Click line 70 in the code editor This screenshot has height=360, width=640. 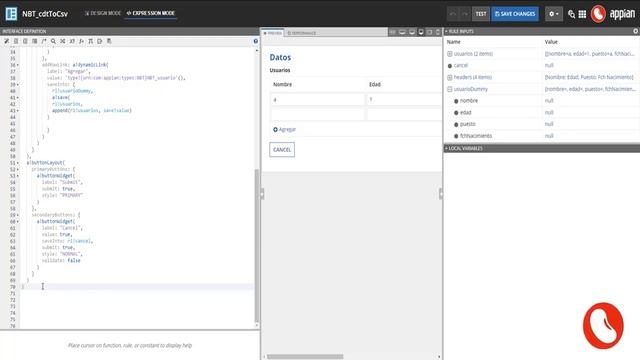(137, 287)
